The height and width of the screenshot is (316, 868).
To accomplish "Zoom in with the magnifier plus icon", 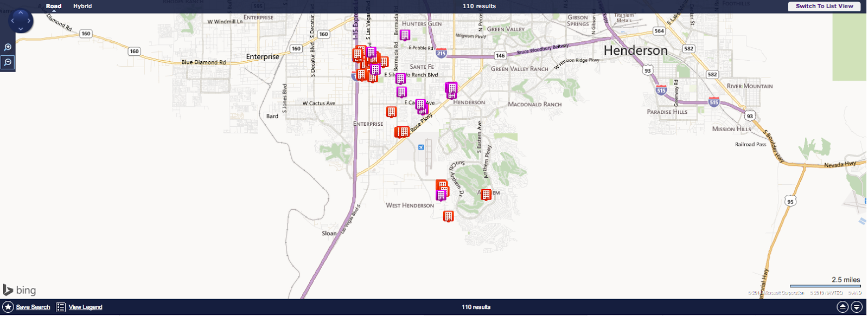I will click(x=8, y=48).
